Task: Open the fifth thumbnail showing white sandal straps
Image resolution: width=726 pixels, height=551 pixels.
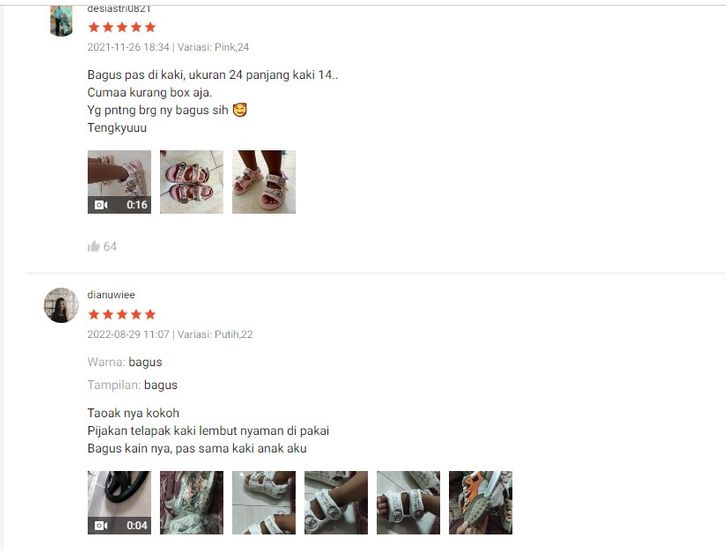Action: coord(408,503)
